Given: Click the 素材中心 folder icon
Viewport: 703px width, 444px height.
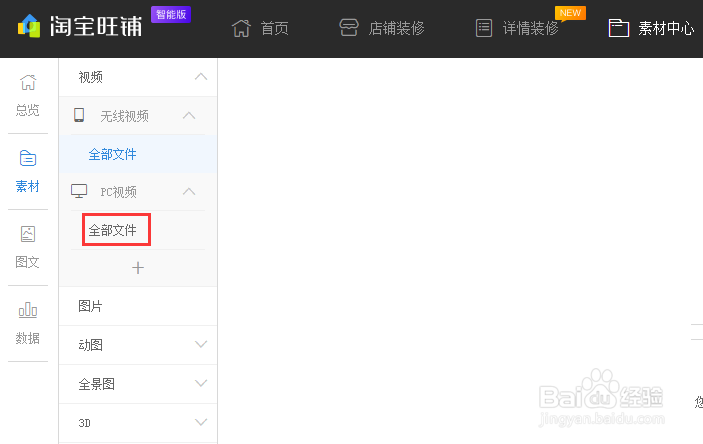Looking at the screenshot, I should (619, 28).
